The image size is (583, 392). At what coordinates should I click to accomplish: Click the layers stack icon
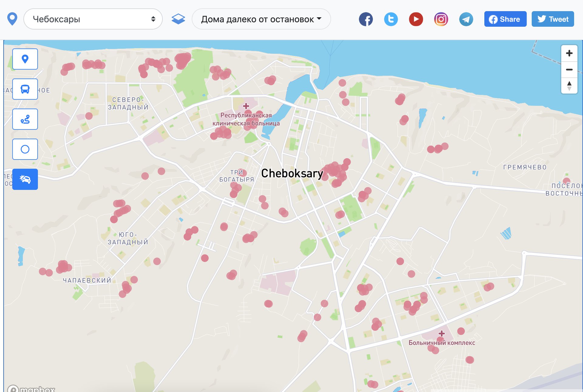(x=178, y=19)
